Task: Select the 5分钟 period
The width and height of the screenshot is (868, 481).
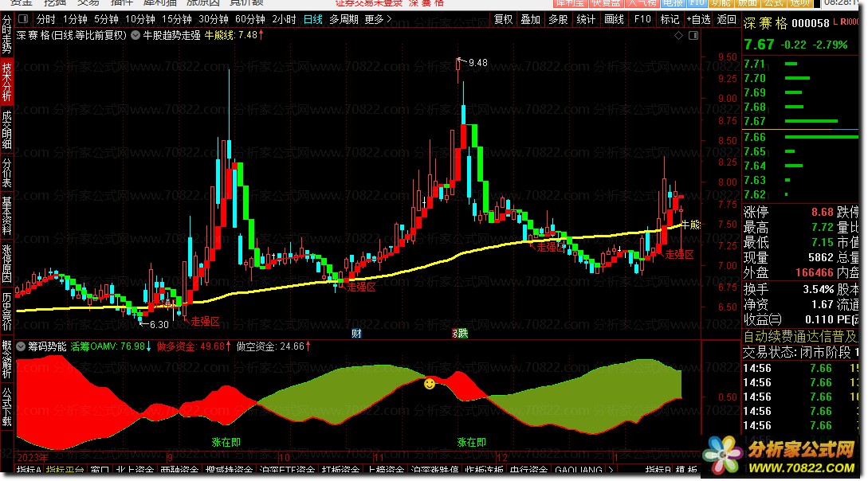Action: (x=106, y=19)
